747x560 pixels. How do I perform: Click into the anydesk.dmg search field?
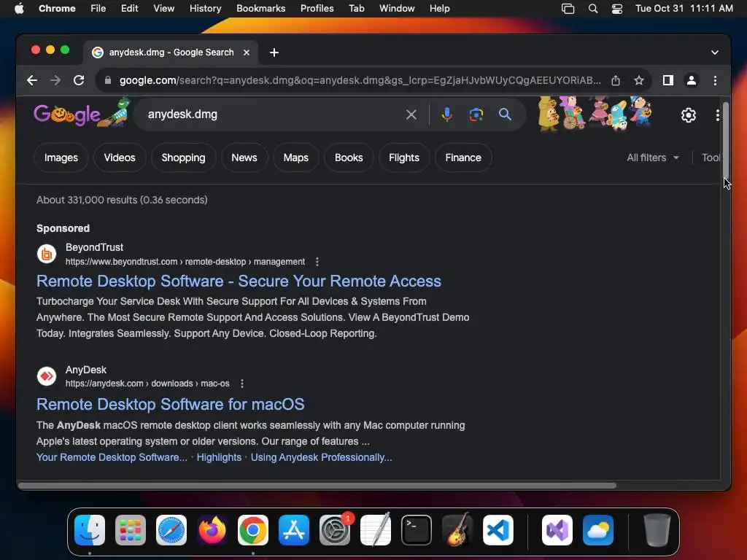point(271,114)
